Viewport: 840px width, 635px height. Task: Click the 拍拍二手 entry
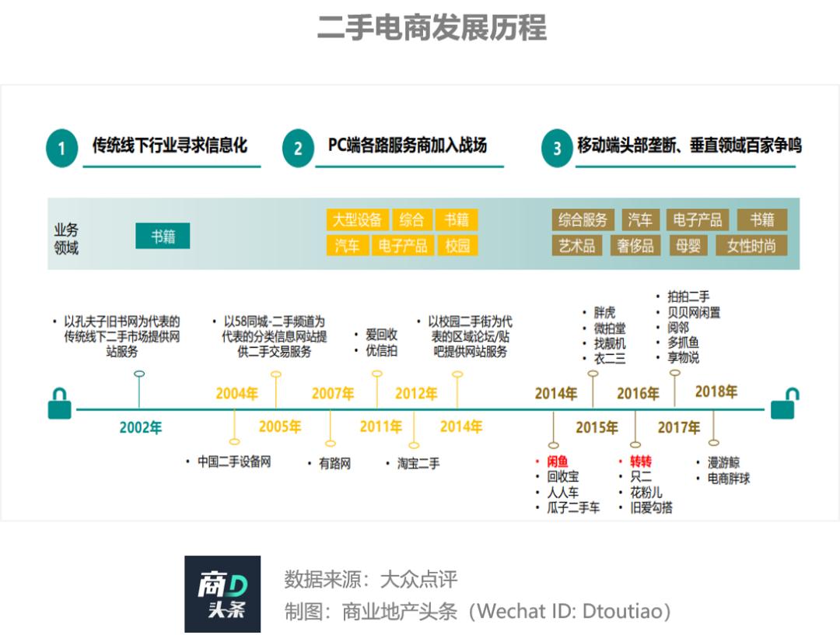(x=688, y=296)
